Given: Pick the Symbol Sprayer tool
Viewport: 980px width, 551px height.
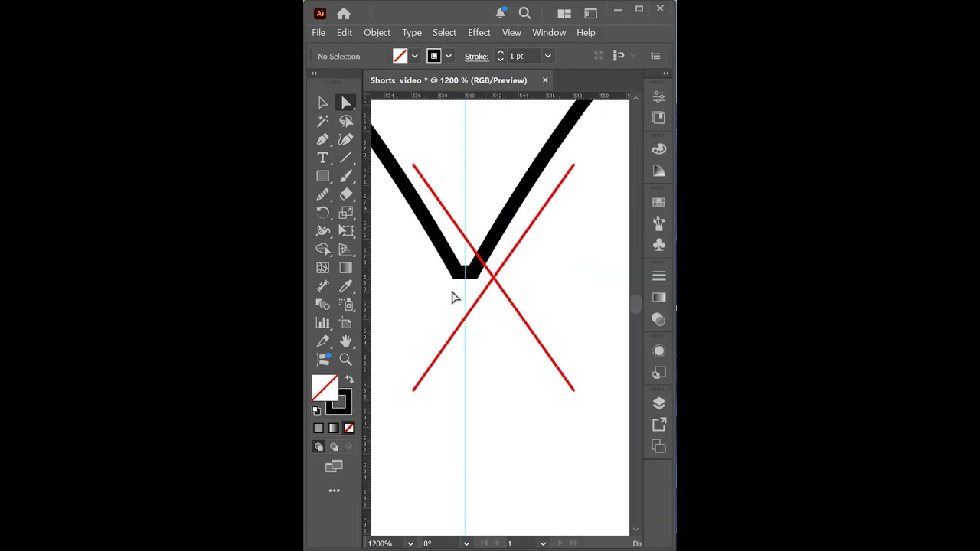Looking at the screenshot, I should pyautogui.click(x=346, y=305).
